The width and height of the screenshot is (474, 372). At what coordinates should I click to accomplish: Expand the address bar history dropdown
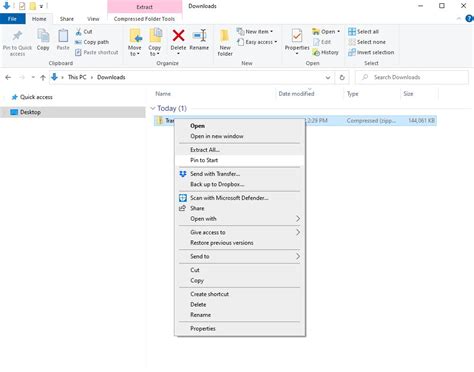pyautogui.click(x=328, y=77)
